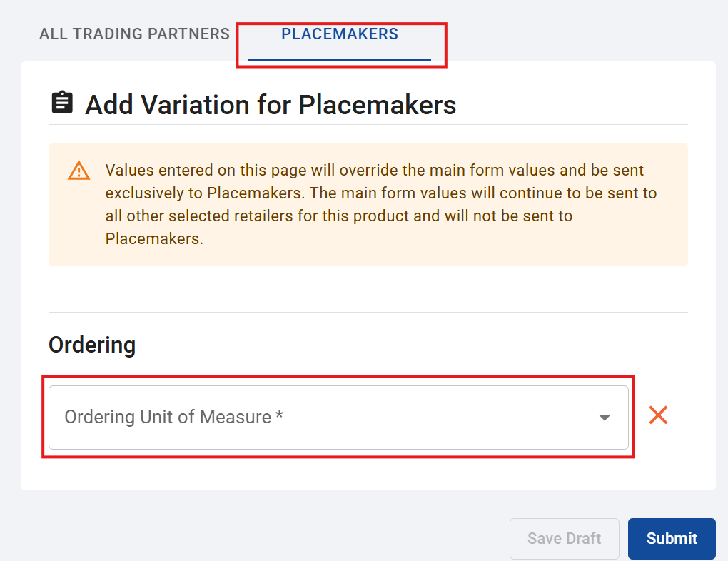728x561 pixels.
Task: Click empty card area below the dropdown
Action: tap(368, 474)
